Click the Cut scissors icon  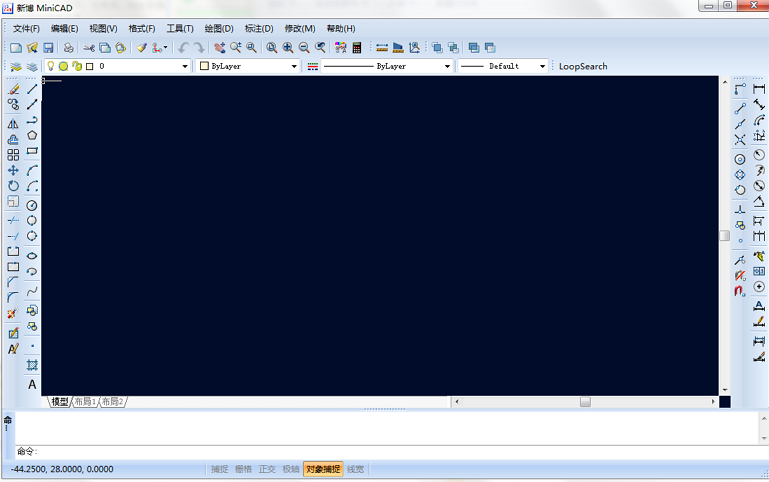89,48
